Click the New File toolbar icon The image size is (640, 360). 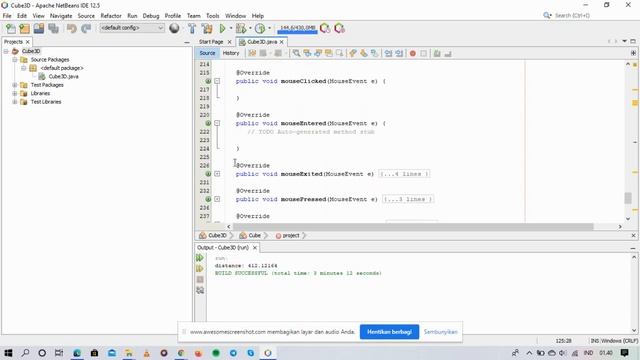(x=11, y=28)
